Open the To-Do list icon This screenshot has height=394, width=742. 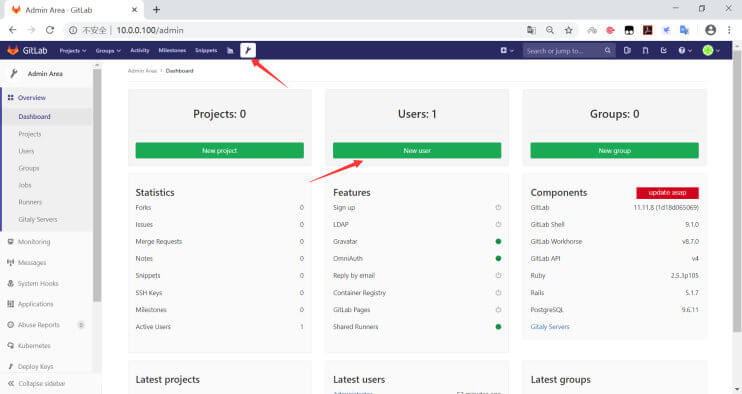point(663,51)
